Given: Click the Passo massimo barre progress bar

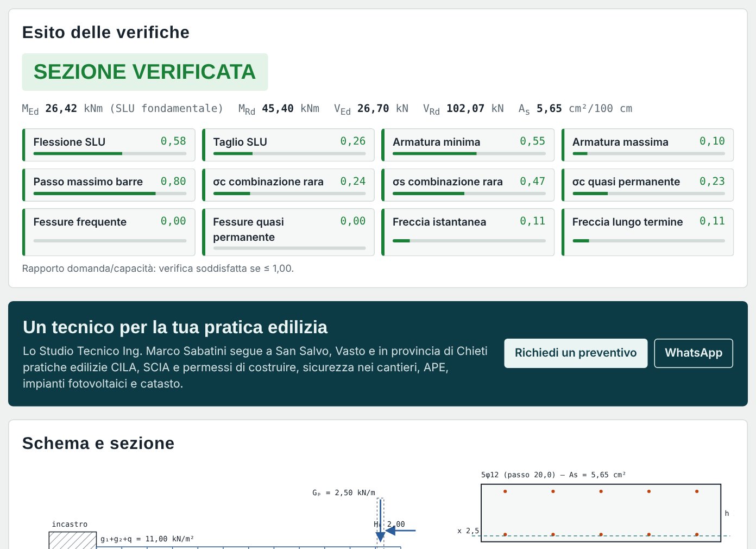Looking at the screenshot, I should click(110, 194).
